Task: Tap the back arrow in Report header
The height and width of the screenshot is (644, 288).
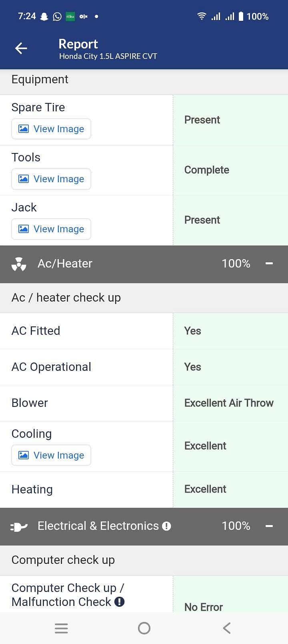Action: click(21, 48)
